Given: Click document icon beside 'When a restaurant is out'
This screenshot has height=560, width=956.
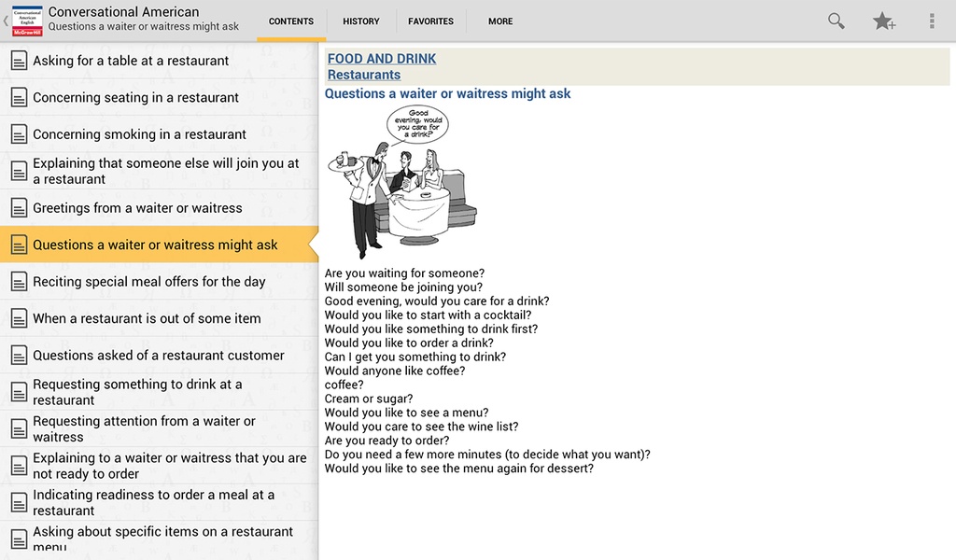Looking at the screenshot, I should (19, 318).
